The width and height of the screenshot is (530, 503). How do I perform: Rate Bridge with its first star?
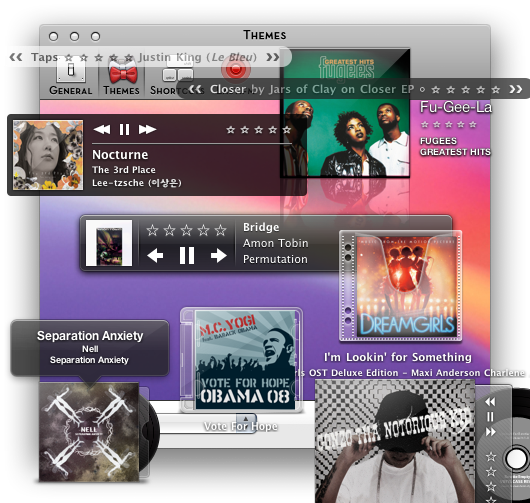tap(152, 230)
